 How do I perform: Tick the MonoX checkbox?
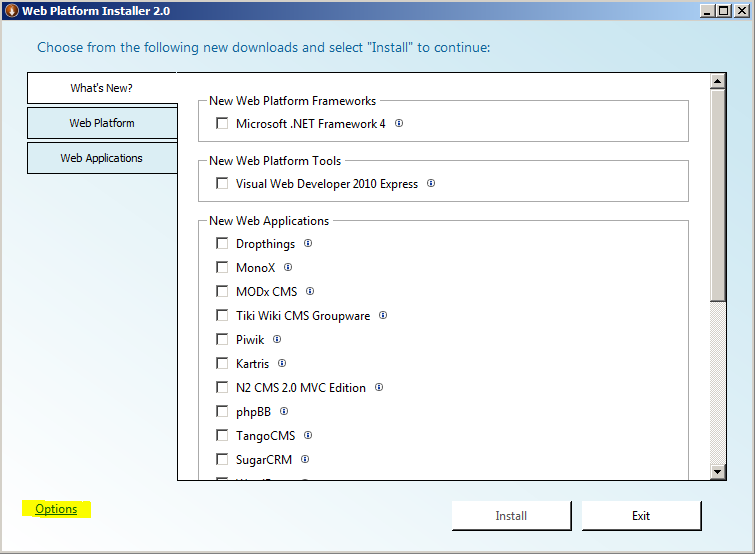click(x=222, y=267)
